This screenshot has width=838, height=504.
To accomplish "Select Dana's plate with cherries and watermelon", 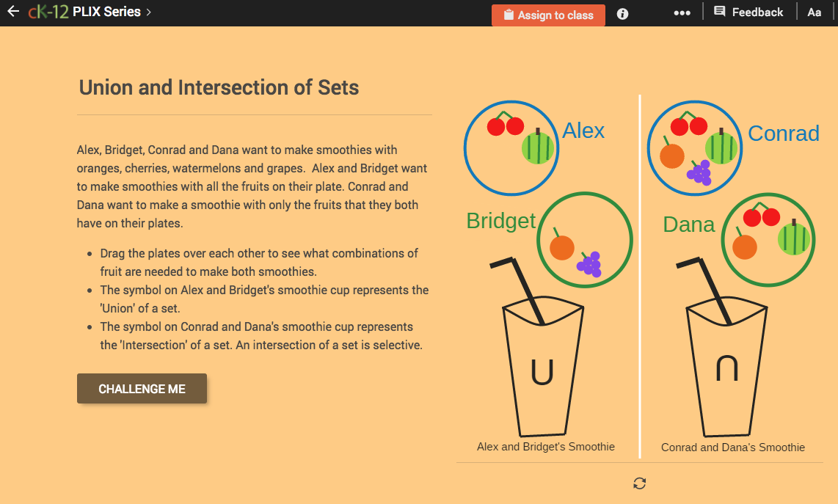I will coord(768,239).
